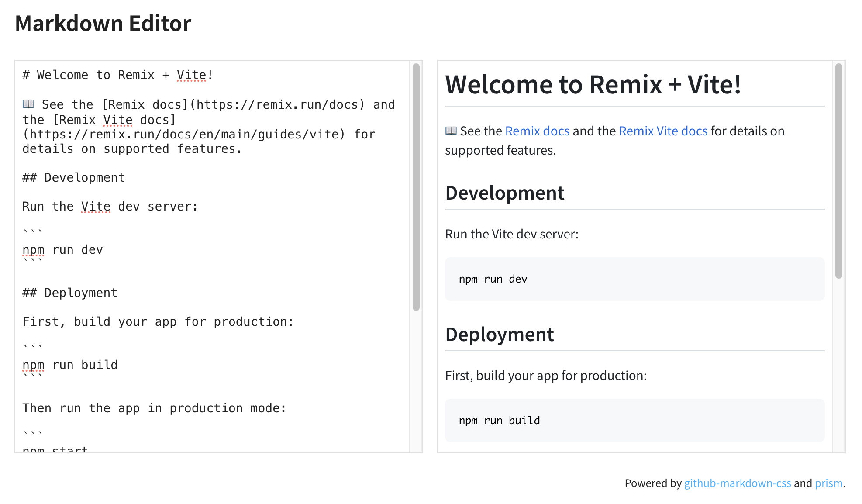
Task: Click the Markdown Editor page title
Action: (x=103, y=24)
